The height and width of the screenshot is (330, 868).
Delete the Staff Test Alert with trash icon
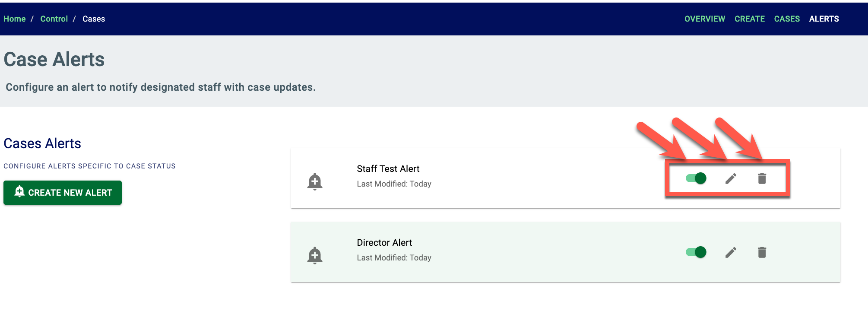click(762, 178)
